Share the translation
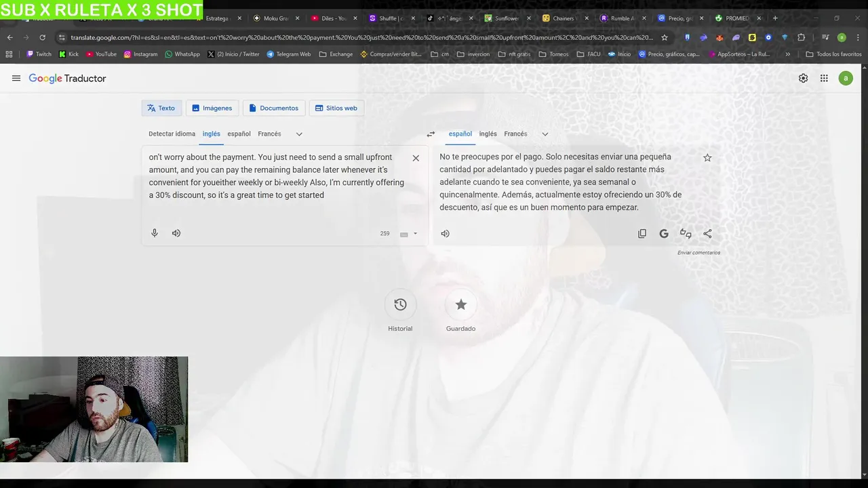 tap(707, 234)
